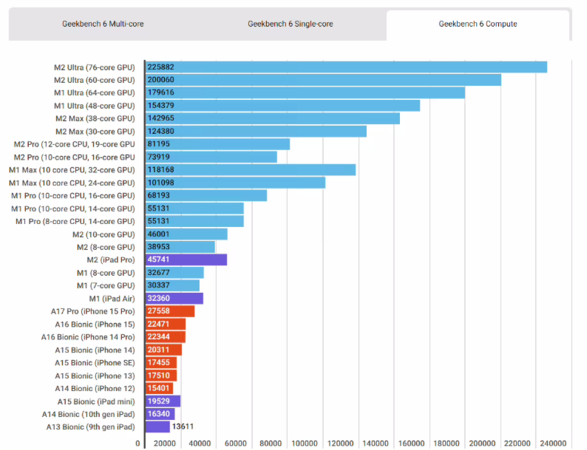587x450 pixels.
Task: Click the A16 Bionic (iPhone 15) bar
Action: [x=165, y=324]
